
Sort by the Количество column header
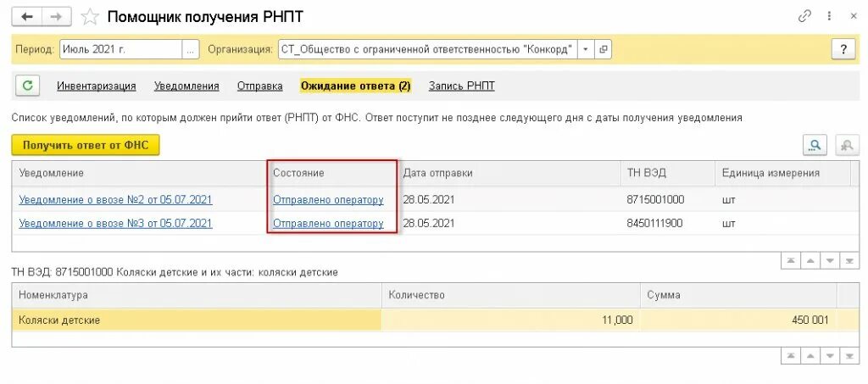(510, 296)
